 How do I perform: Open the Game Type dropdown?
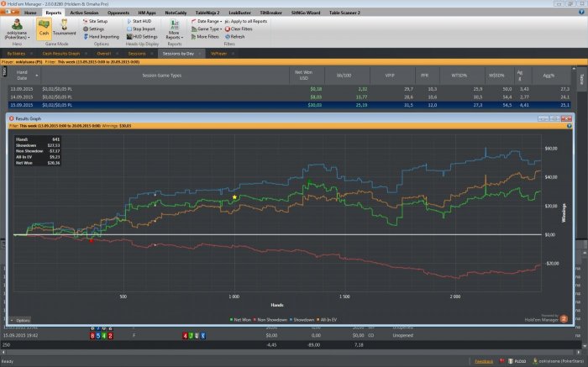pos(209,29)
